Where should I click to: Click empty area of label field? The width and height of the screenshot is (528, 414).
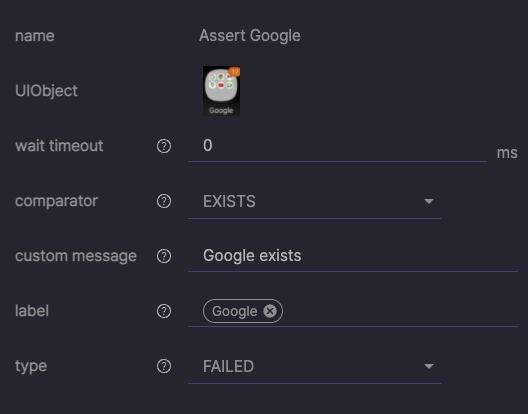coord(400,311)
